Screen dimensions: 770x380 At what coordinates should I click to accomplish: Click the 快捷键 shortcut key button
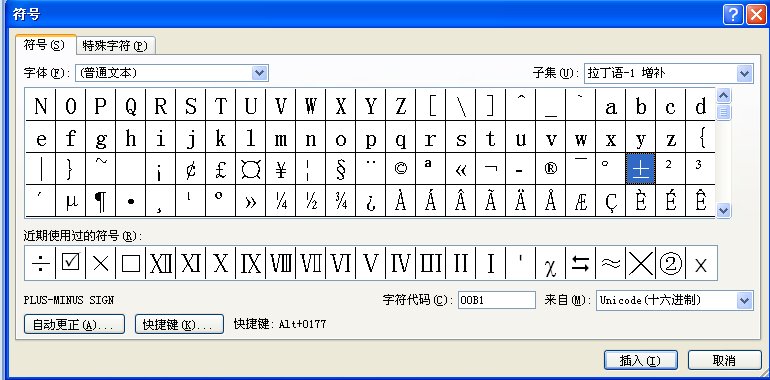pyautogui.click(x=179, y=325)
